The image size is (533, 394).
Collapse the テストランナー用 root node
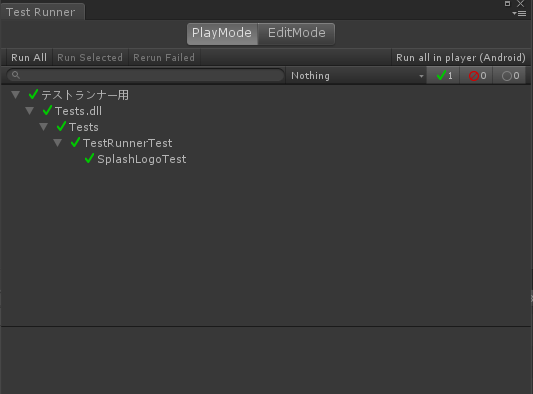15,95
